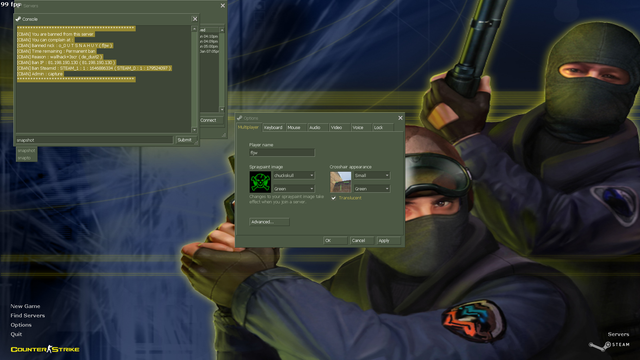Switch to the Multiplayer tab

(249, 127)
